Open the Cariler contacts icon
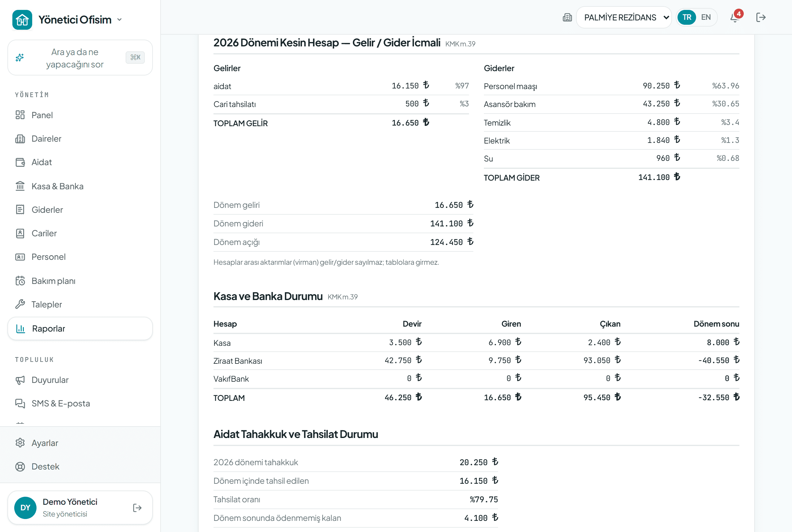 coord(20,234)
